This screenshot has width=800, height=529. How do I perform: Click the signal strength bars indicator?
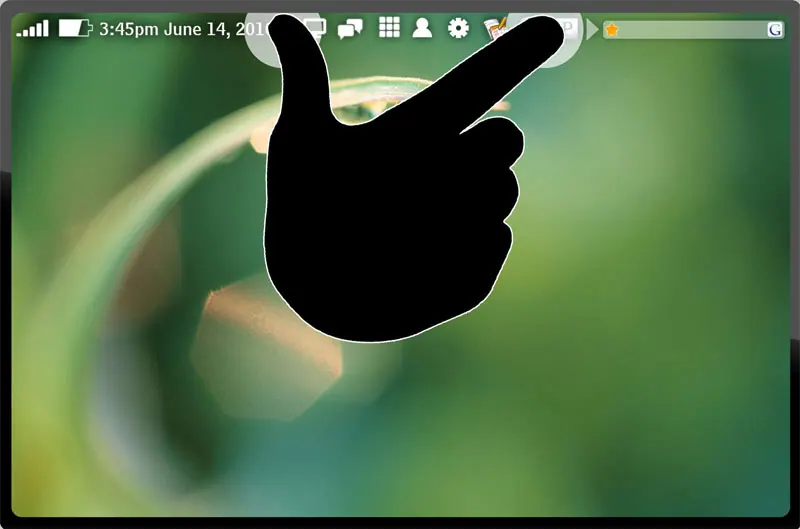point(33,29)
